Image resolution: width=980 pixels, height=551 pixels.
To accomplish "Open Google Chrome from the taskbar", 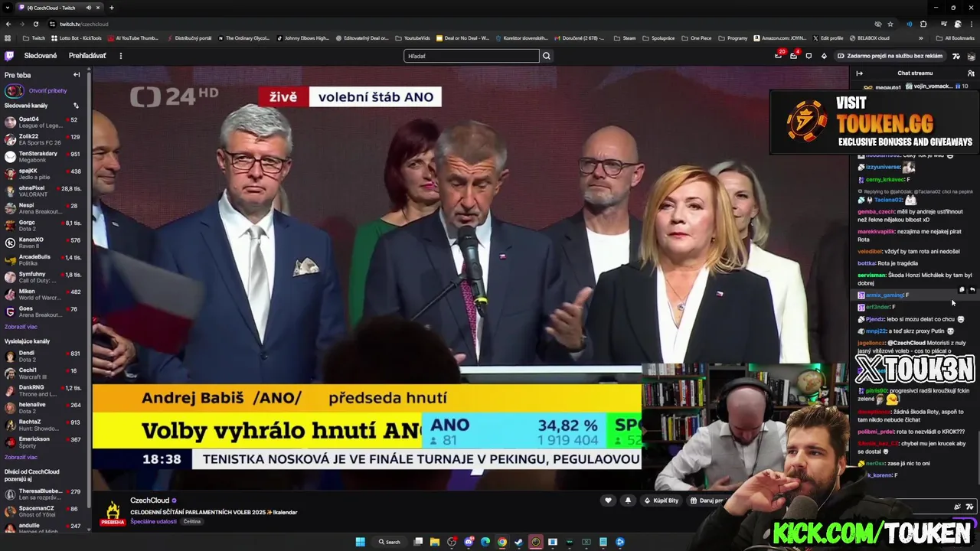I will point(501,542).
